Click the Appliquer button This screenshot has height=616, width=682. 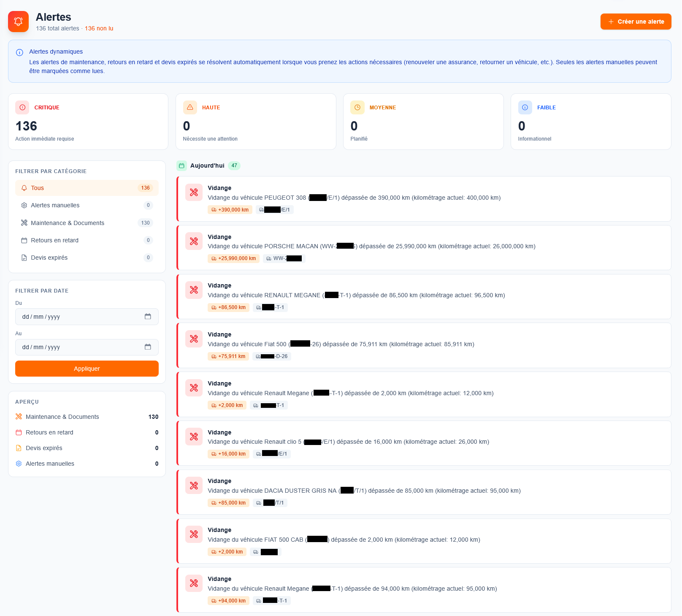[87, 368]
